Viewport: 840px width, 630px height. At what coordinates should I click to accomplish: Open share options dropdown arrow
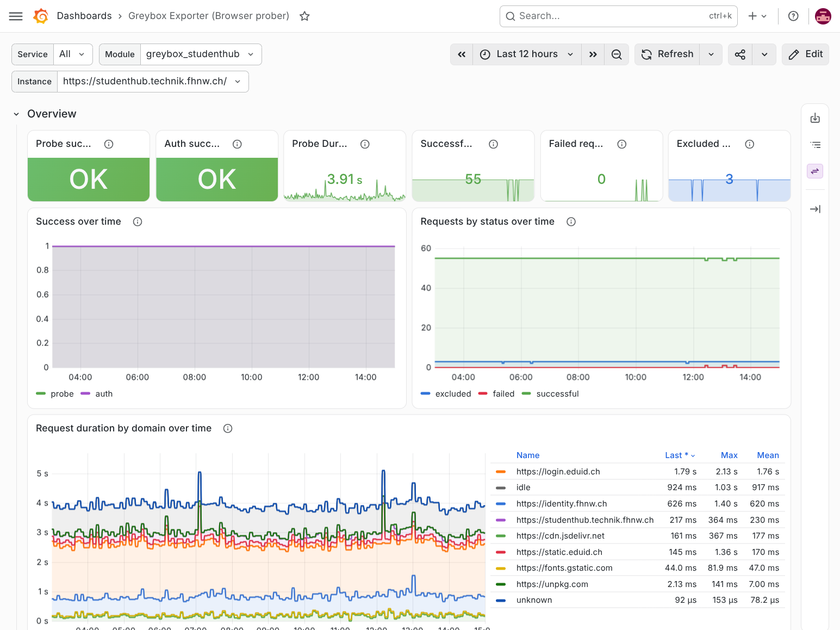coord(764,54)
